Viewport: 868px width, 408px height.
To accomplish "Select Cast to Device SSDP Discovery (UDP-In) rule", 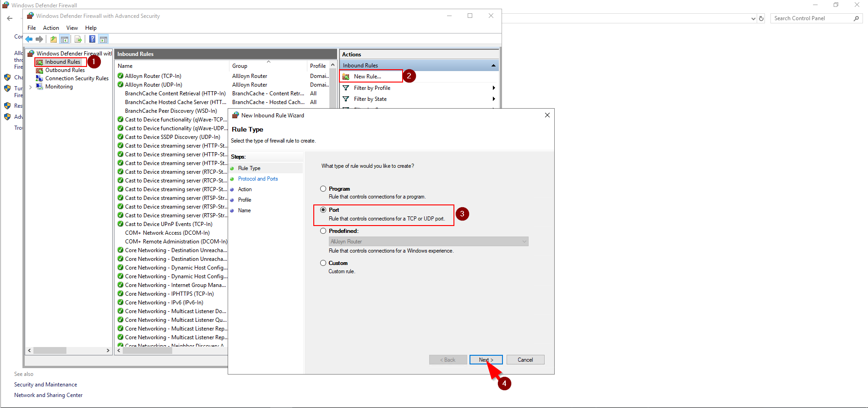I will click(x=172, y=137).
